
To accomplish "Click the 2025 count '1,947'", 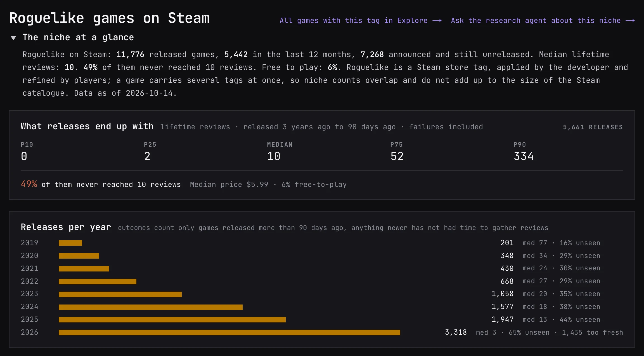I will pos(503,319).
